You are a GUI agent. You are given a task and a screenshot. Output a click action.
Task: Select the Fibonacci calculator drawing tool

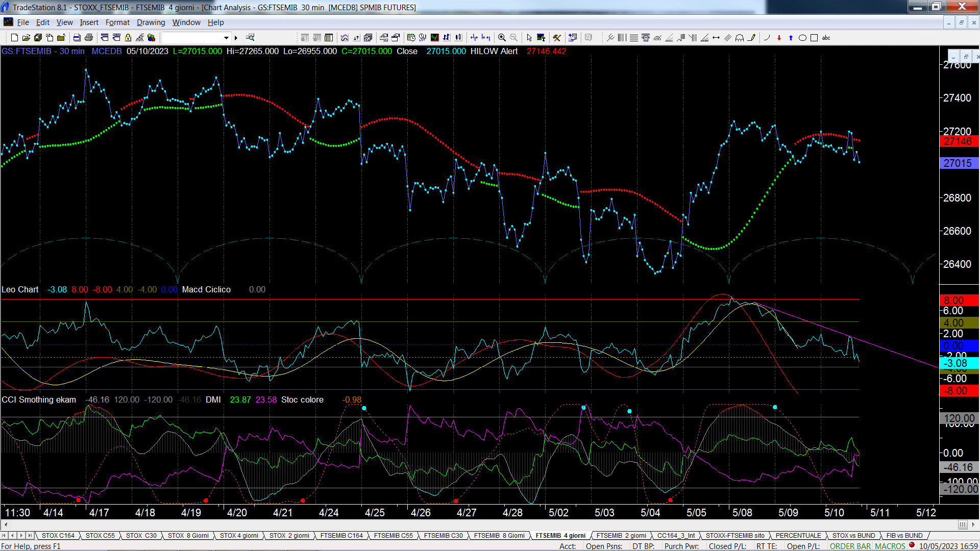(x=646, y=38)
